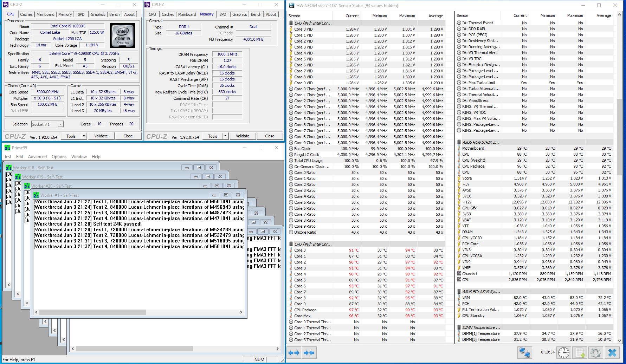
Task: Start logging with the HWiNFO log file icon
Action: pos(580,352)
